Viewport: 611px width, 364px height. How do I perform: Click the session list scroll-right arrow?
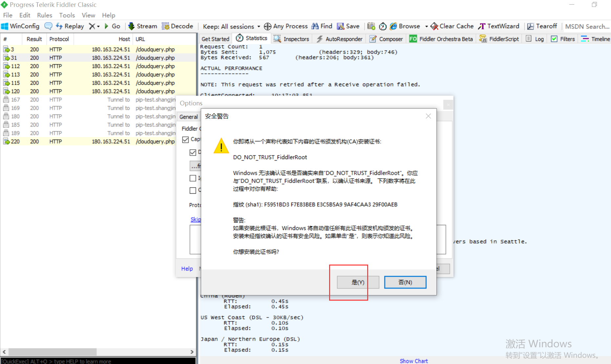pos(192,352)
